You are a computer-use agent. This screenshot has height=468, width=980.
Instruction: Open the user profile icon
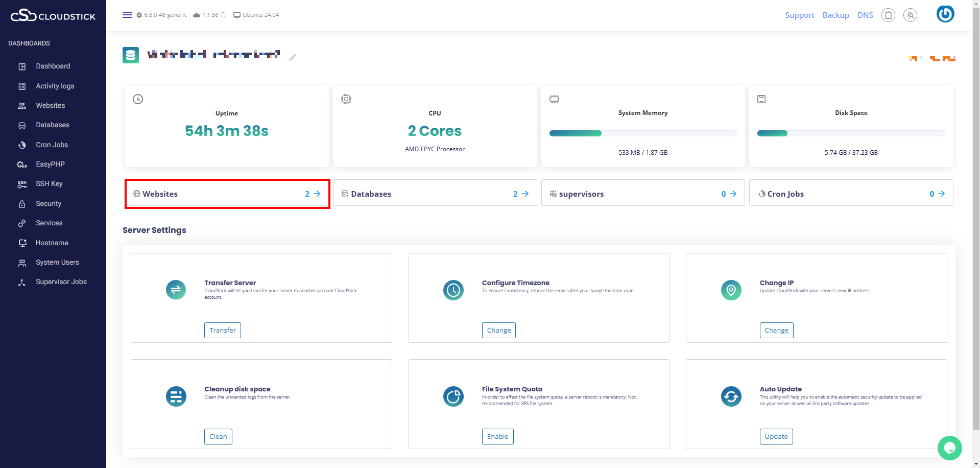tap(910, 15)
